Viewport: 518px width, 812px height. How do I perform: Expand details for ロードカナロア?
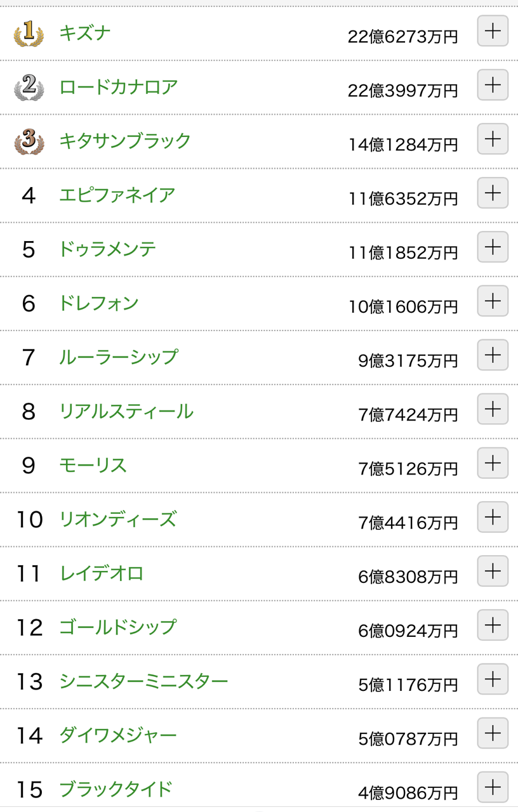[x=493, y=85]
